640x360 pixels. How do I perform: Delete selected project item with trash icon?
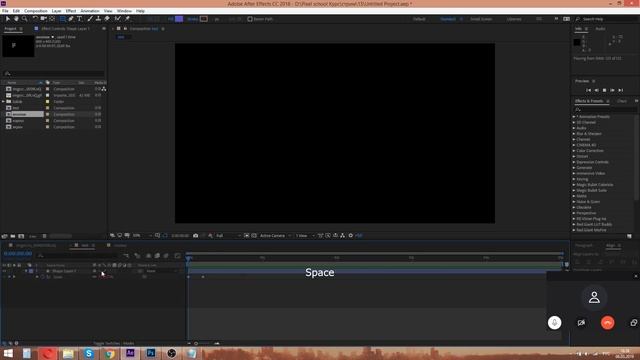coord(44,236)
